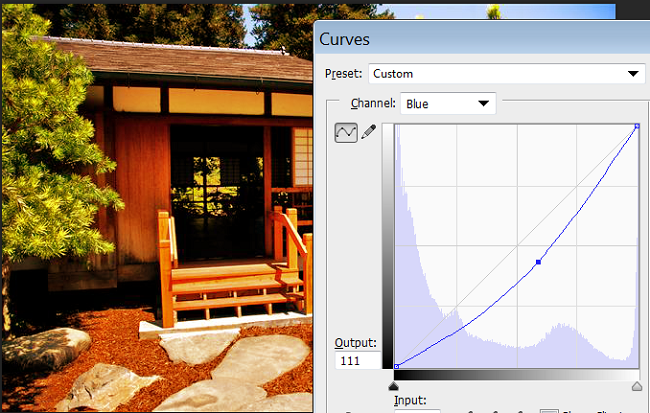Open the Channel dropdown showing Blue

[448, 104]
